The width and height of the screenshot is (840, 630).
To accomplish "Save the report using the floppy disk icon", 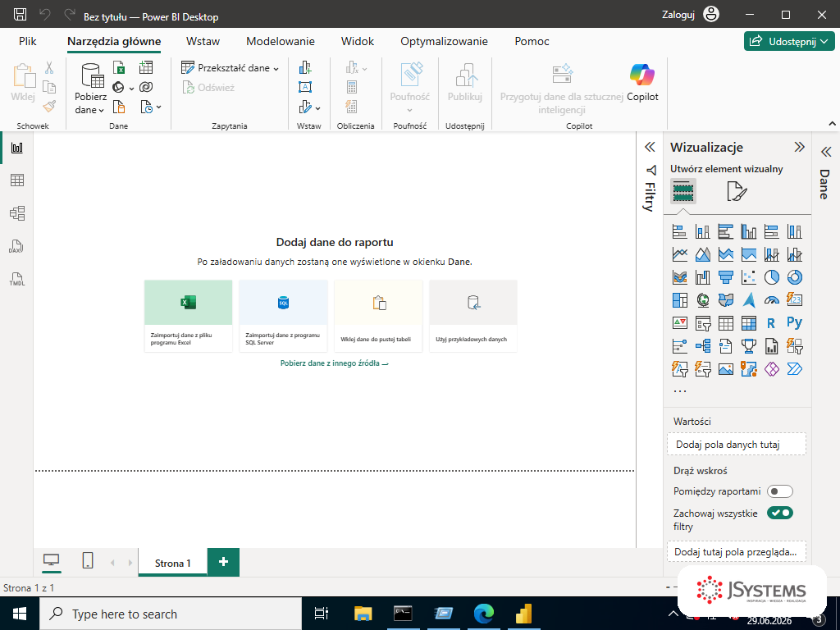I will pyautogui.click(x=20, y=15).
